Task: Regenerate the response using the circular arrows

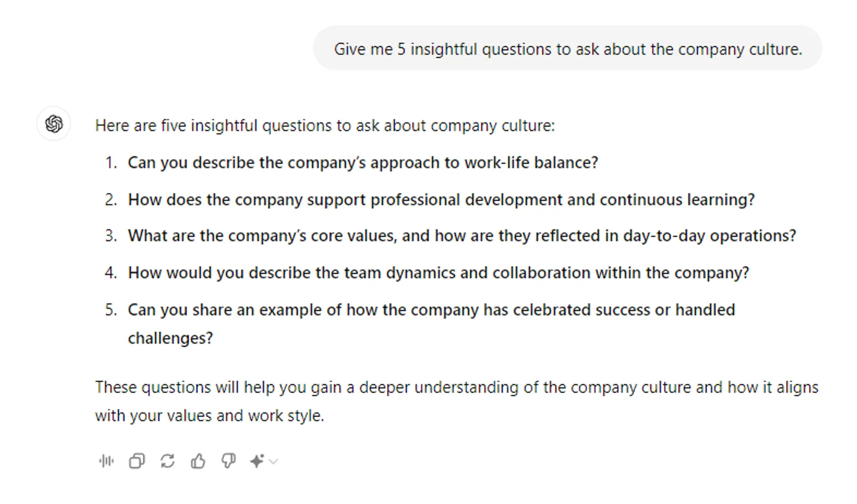Action: point(167,461)
